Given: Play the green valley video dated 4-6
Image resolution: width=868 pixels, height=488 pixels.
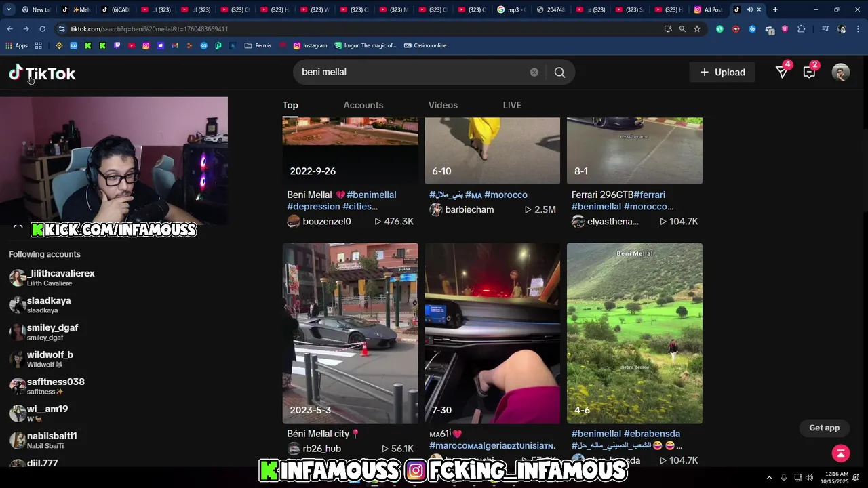Looking at the screenshot, I should [x=635, y=333].
